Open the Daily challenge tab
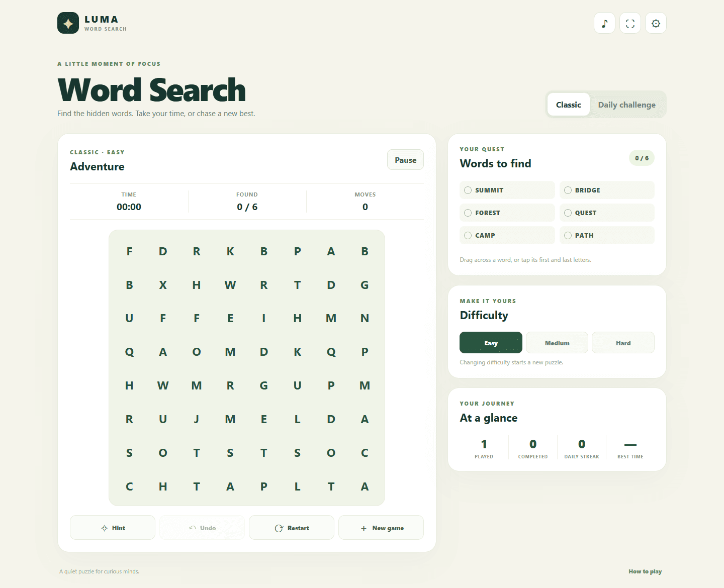The width and height of the screenshot is (724, 588). coord(626,105)
